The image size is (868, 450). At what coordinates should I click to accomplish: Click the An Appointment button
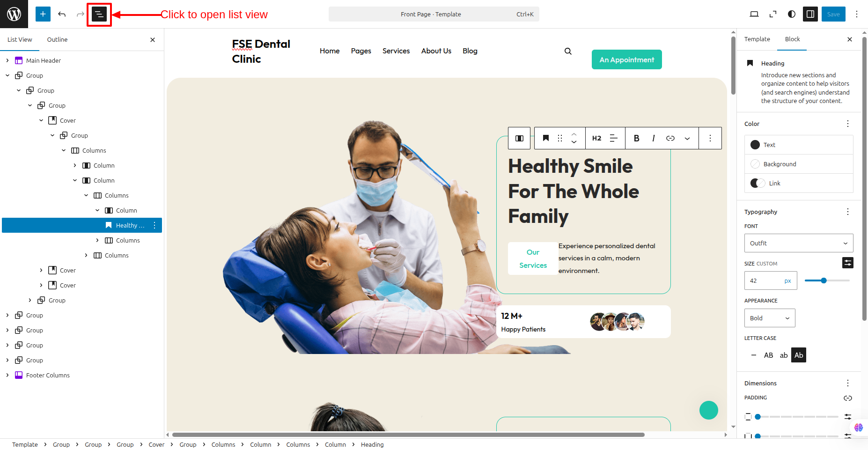point(627,59)
